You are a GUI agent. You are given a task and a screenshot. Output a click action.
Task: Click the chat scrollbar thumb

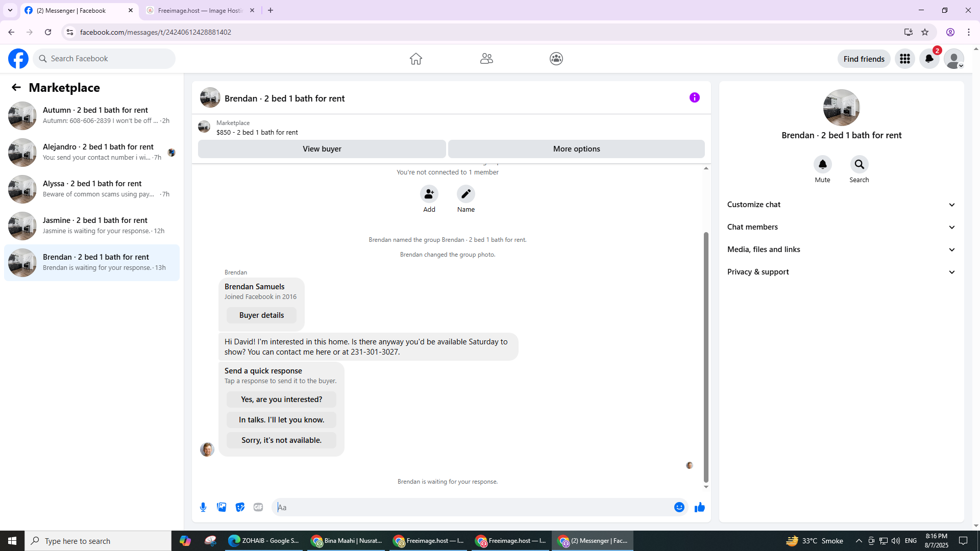click(706, 357)
